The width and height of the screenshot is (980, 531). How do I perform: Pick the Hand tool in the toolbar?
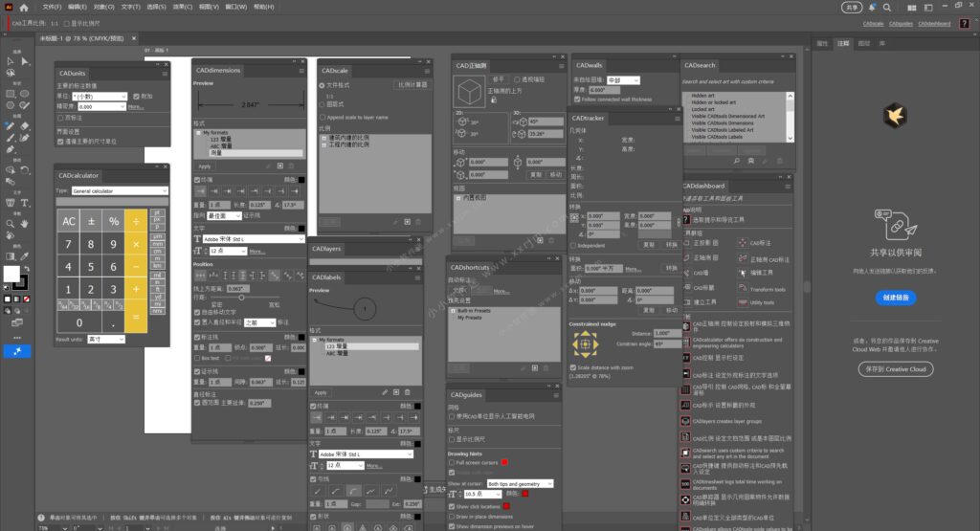[25, 224]
